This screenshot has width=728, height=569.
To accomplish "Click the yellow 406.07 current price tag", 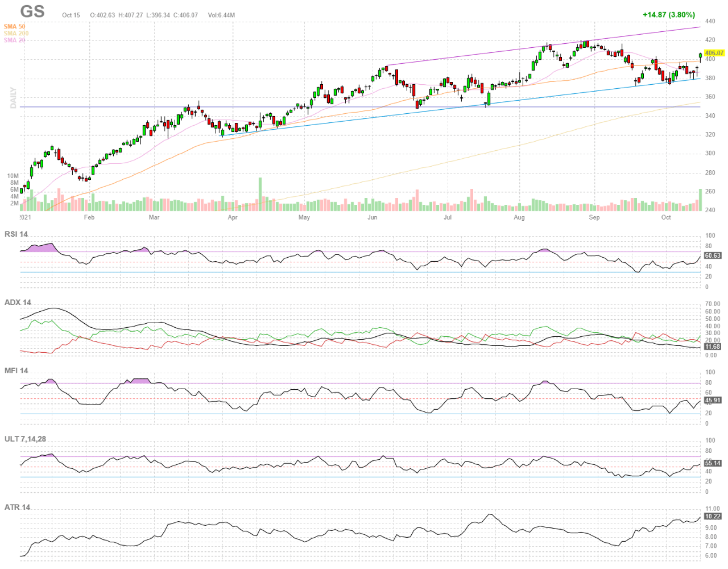I will coord(714,53).
